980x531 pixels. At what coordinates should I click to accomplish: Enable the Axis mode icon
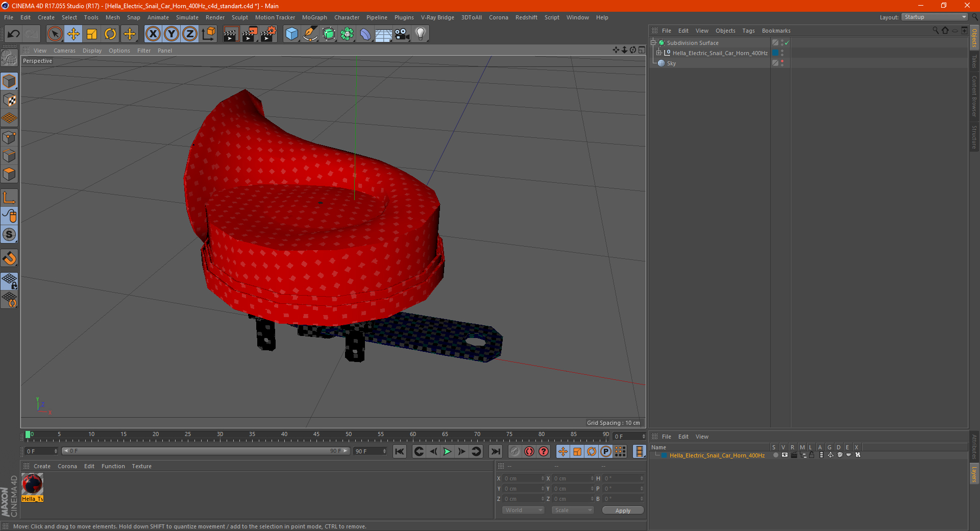[9, 198]
